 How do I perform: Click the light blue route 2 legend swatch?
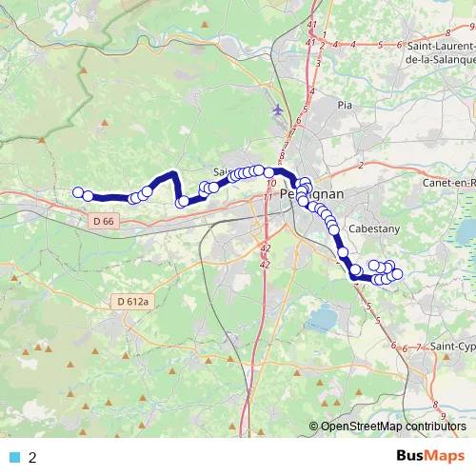pyautogui.click(x=14, y=457)
